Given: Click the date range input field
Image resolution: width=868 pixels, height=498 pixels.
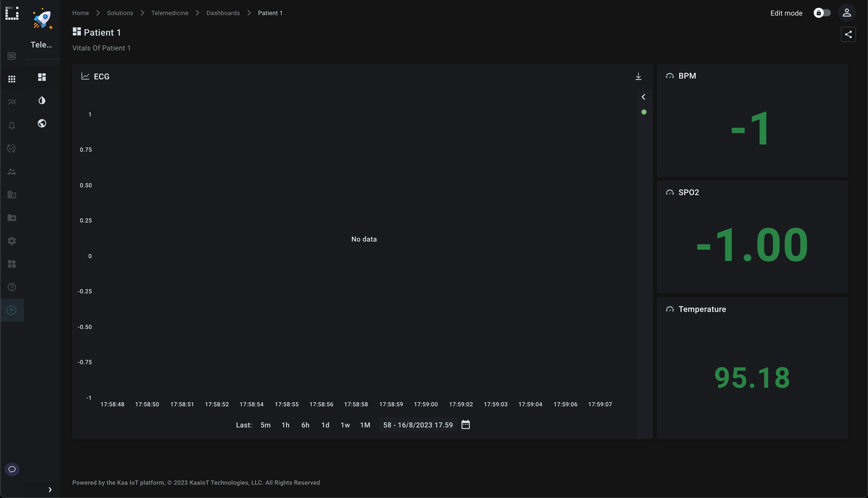Looking at the screenshot, I should (418, 425).
